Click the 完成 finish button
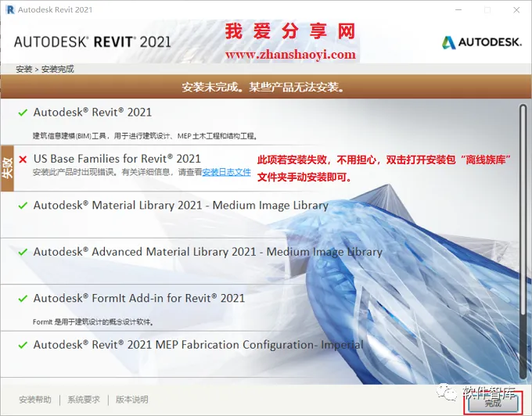This screenshot has height=416, width=532. click(x=493, y=403)
